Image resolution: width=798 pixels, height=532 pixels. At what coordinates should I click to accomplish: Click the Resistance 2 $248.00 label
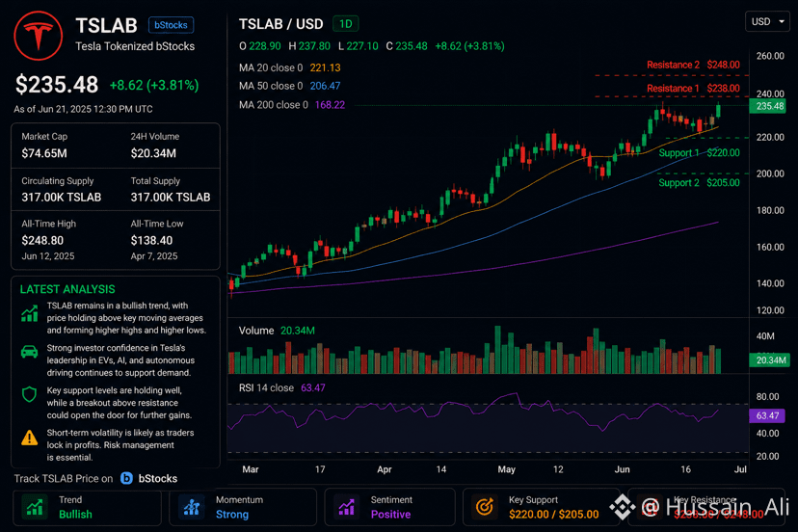click(x=693, y=65)
